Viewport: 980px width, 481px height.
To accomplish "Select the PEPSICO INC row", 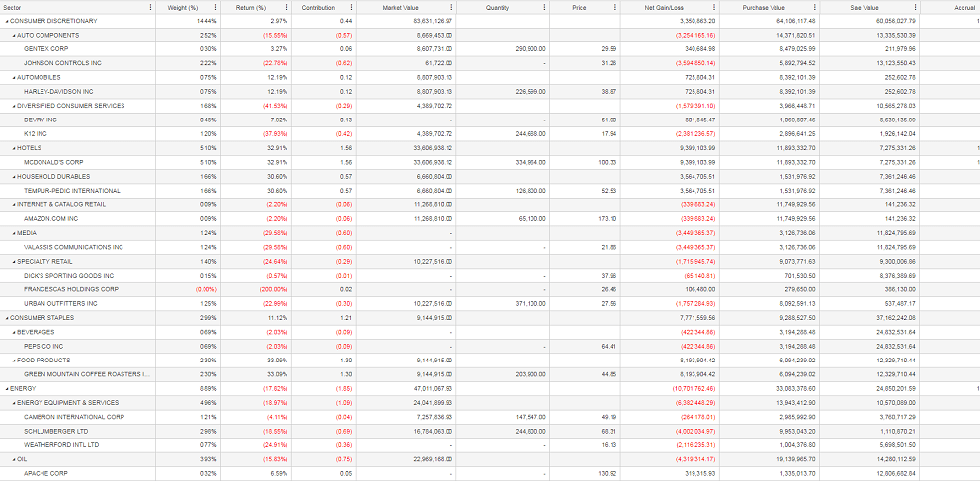I will [490, 346].
